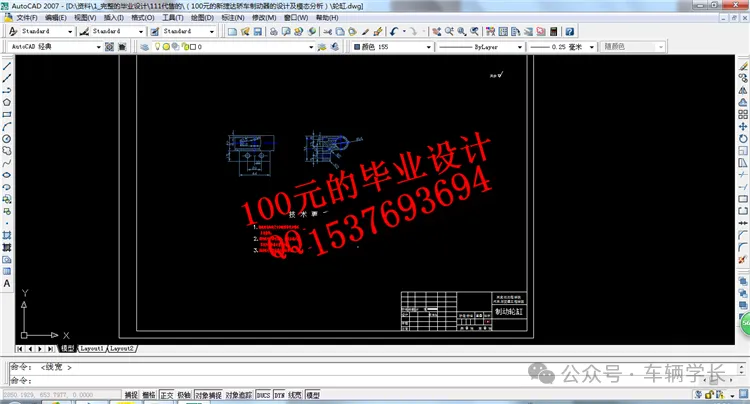Select the Hatch tool
This screenshot has width=750, height=404.
[7, 235]
